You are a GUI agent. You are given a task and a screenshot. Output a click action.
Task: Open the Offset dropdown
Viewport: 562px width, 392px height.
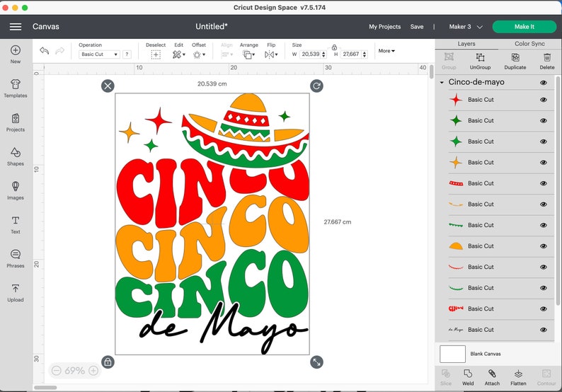199,54
